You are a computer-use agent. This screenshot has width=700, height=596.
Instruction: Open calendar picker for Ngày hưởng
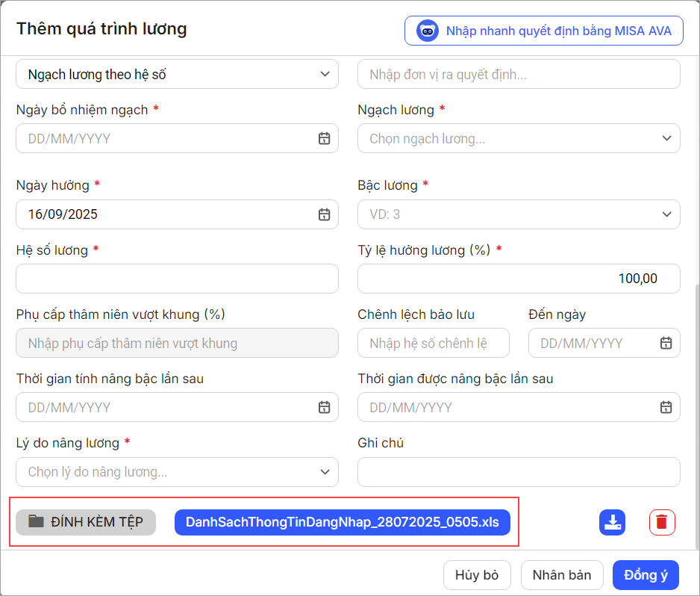[x=324, y=214]
